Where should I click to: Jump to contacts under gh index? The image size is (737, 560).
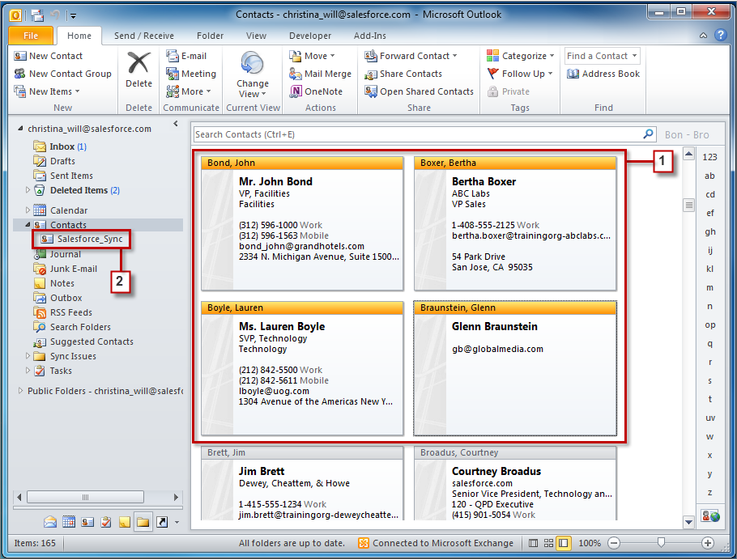[x=709, y=231]
